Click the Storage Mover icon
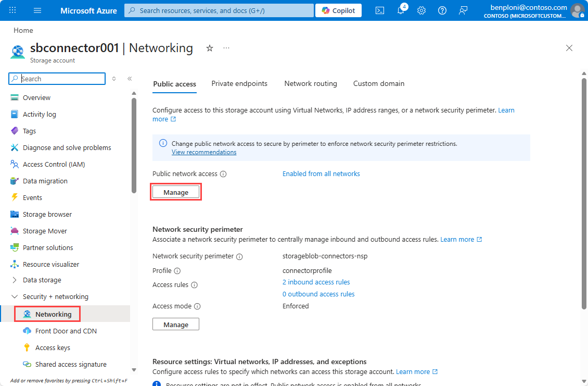The image size is (588, 386). click(15, 231)
